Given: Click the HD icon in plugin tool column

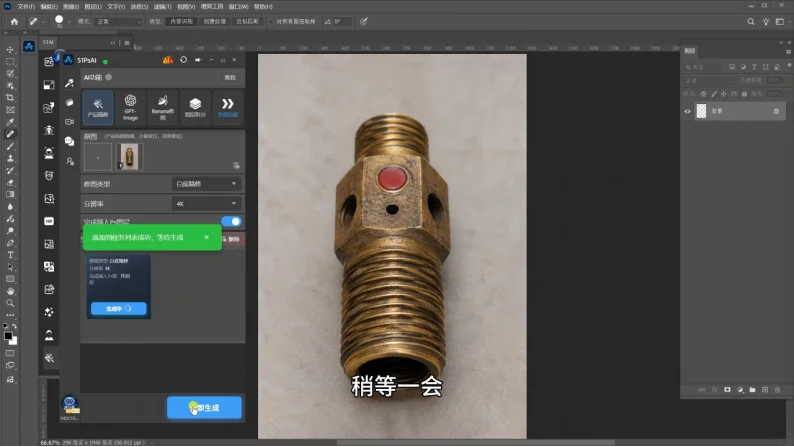Looking at the screenshot, I should [x=49, y=221].
